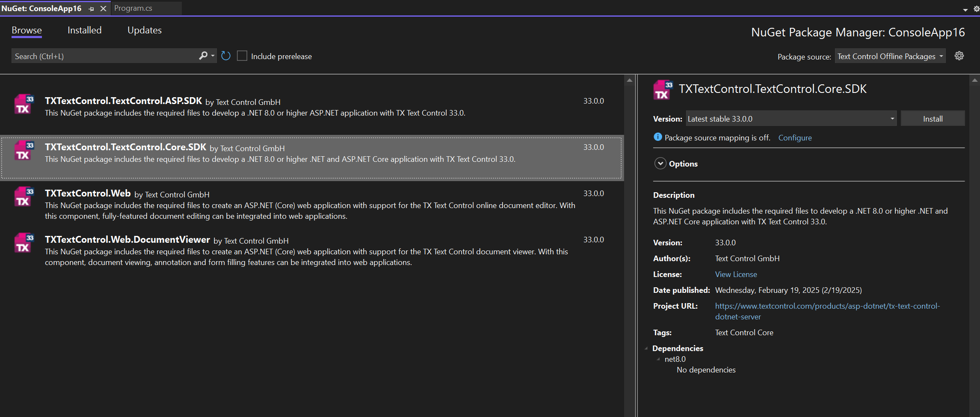Click the No dependencies text
Screen dimensions: 980x417
click(x=706, y=370)
